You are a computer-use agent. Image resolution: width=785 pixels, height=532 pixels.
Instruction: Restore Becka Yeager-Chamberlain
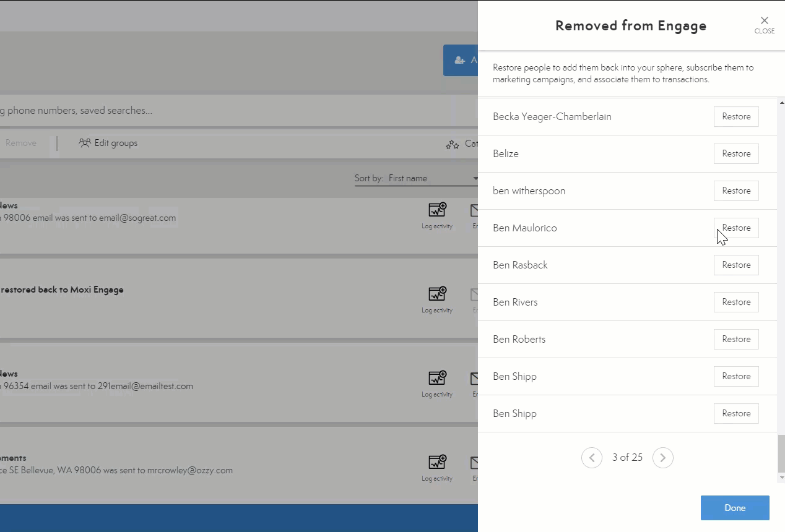[x=736, y=116]
